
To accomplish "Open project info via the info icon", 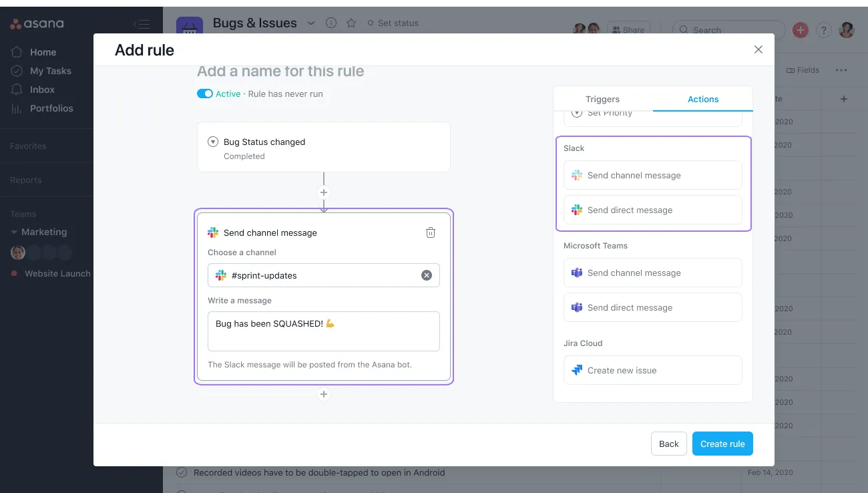I will pos(331,22).
